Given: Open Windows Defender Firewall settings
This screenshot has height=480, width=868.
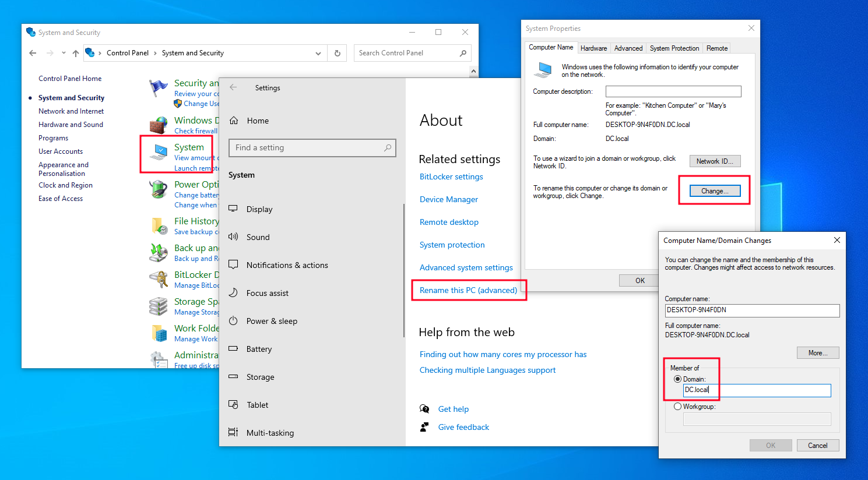Looking at the screenshot, I should [x=195, y=119].
